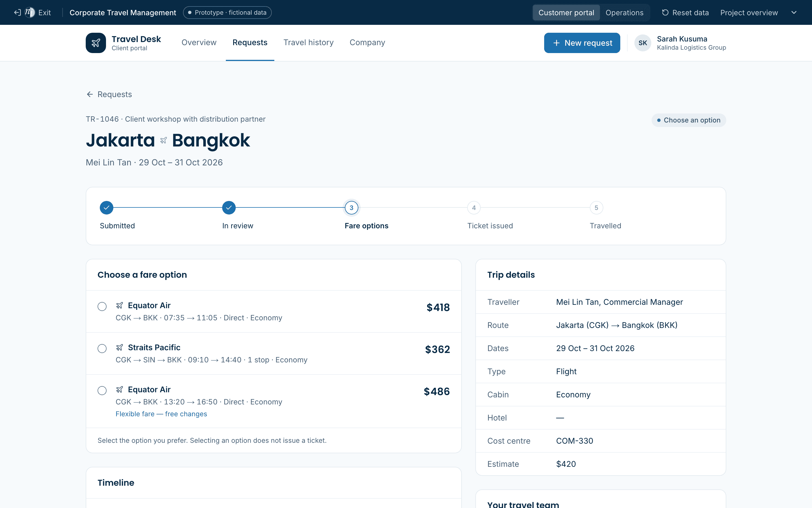Click the SK user avatar
The width and height of the screenshot is (812, 508).
pyautogui.click(x=643, y=43)
